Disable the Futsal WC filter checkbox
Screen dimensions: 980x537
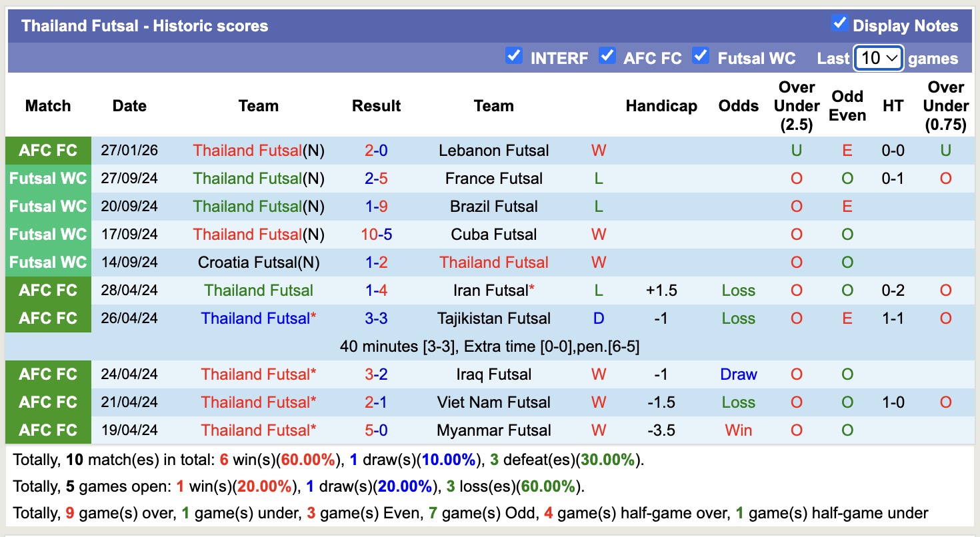pyautogui.click(x=700, y=56)
